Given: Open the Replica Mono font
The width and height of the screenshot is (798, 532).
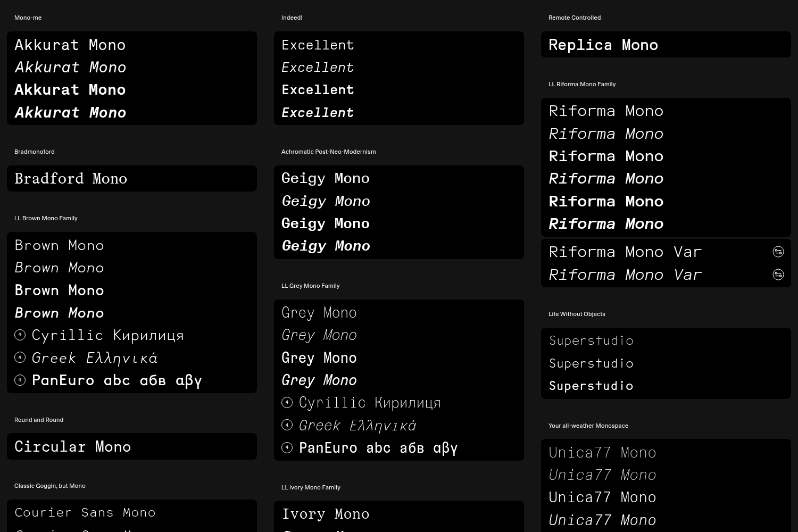Looking at the screenshot, I should point(603,45).
